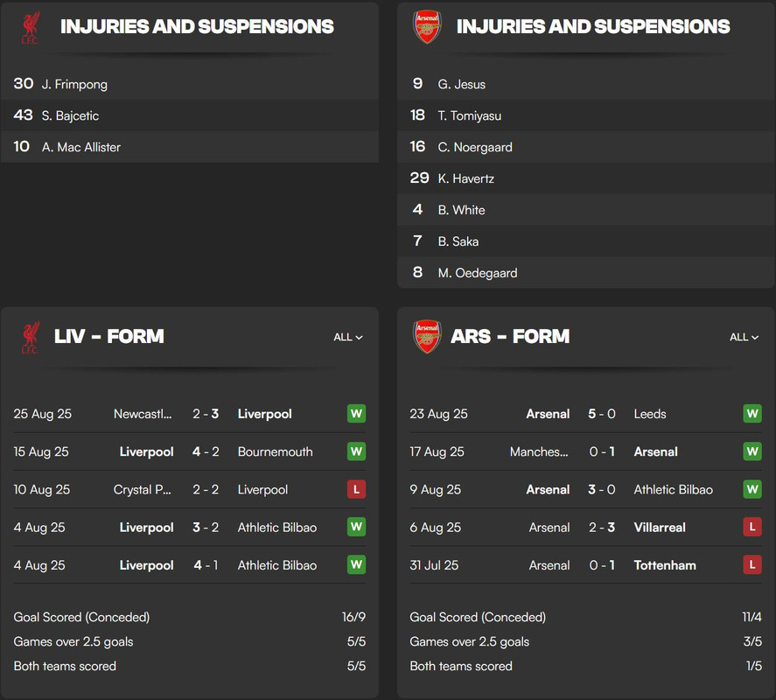Click the L badge on Crystal Palace match

356,489
